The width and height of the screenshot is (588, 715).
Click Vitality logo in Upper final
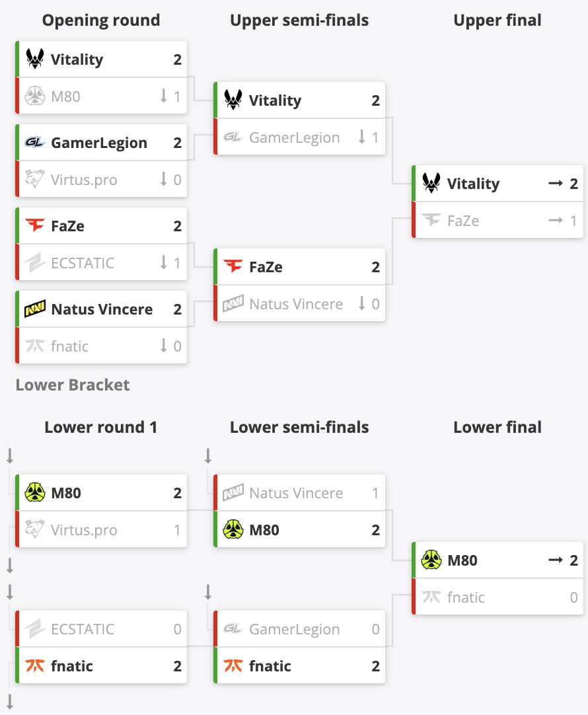click(431, 183)
